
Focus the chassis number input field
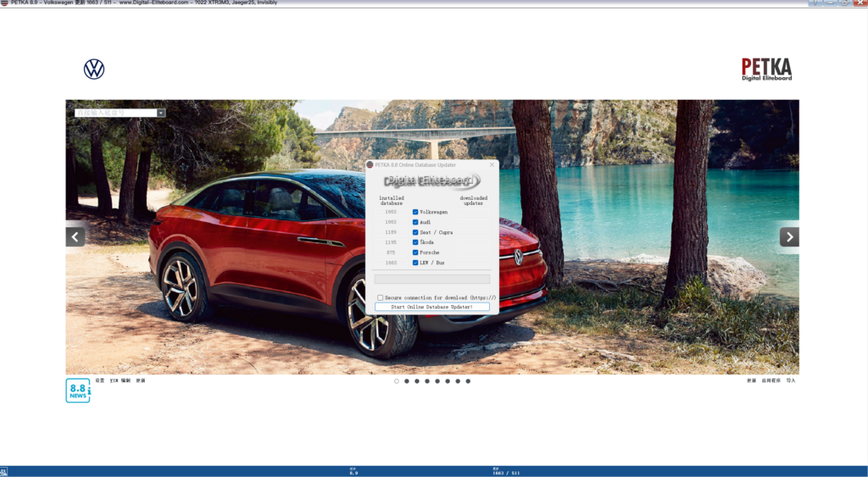116,113
